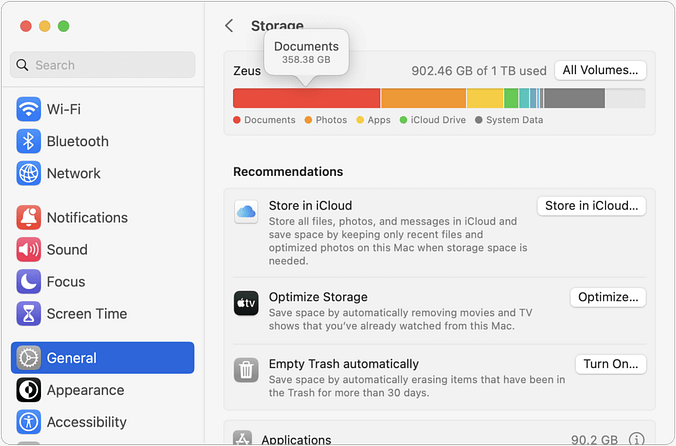The height and width of the screenshot is (446, 676).
Task: Open the All Volumes dropdown
Action: 600,70
